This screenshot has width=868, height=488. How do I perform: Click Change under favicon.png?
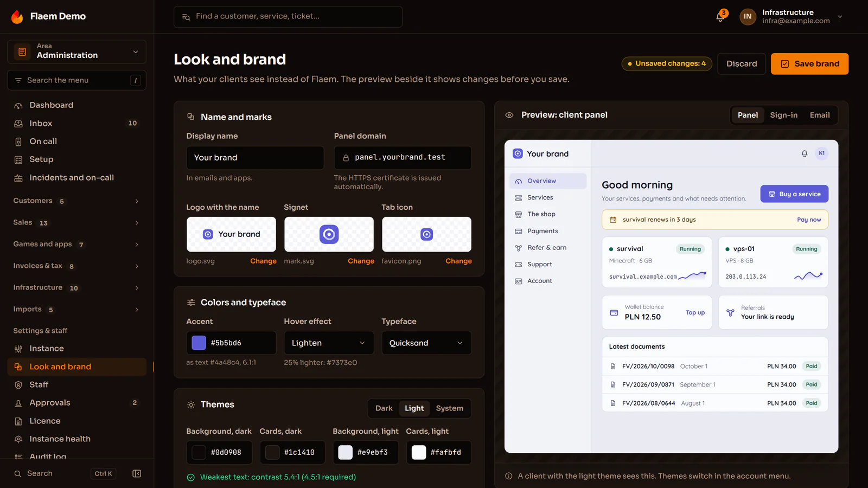pyautogui.click(x=458, y=261)
